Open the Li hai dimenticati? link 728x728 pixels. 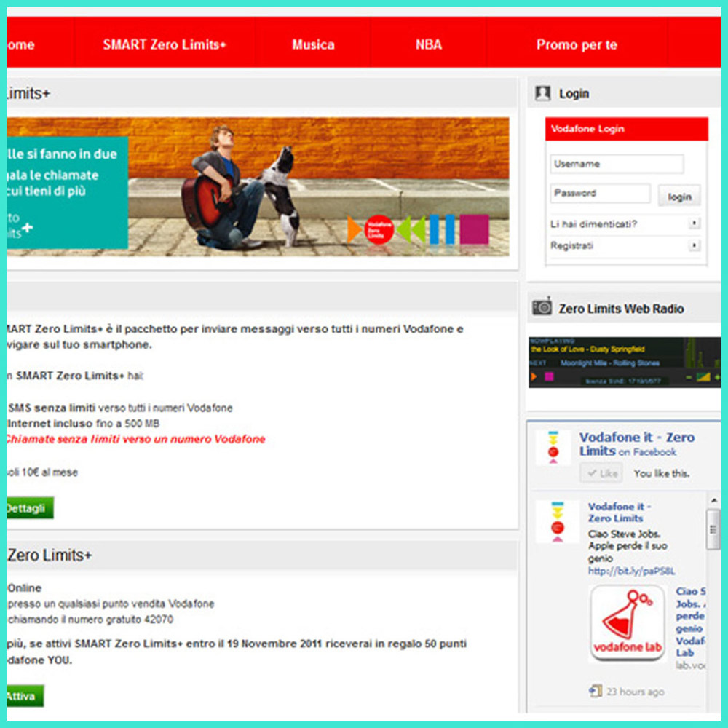click(593, 224)
